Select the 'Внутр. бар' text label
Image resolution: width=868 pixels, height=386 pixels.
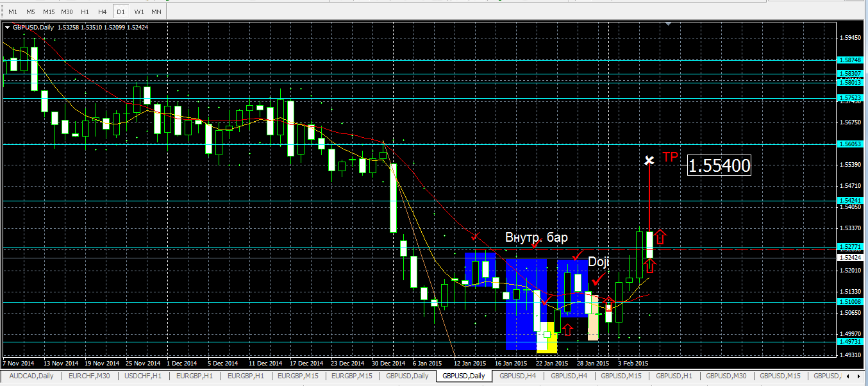point(537,237)
